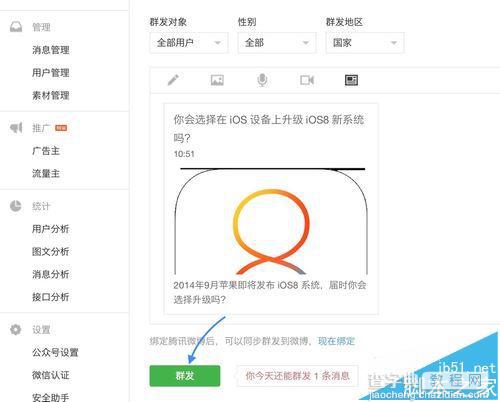The image size is (500, 402).
Task: Click the 推广 megaphone icon
Action: coord(16,128)
